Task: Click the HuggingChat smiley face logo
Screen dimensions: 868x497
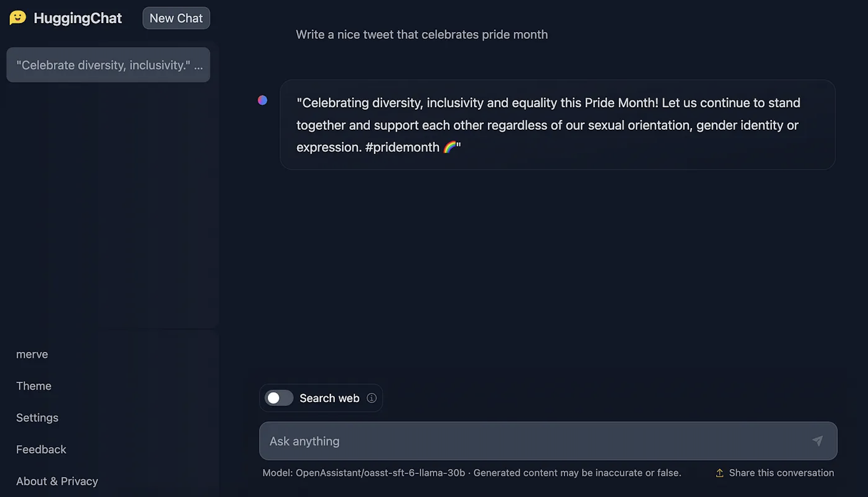Action: click(17, 17)
